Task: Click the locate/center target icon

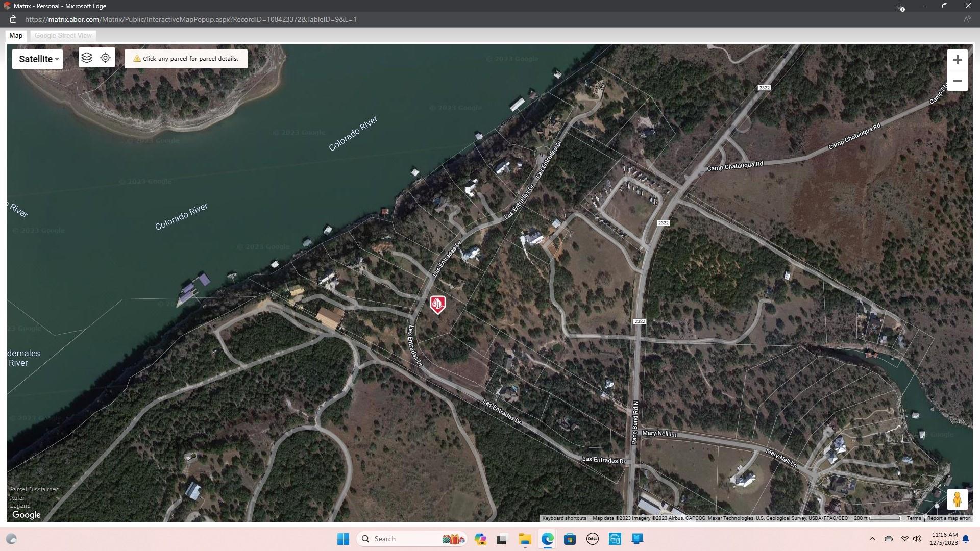Action: click(106, 58)
